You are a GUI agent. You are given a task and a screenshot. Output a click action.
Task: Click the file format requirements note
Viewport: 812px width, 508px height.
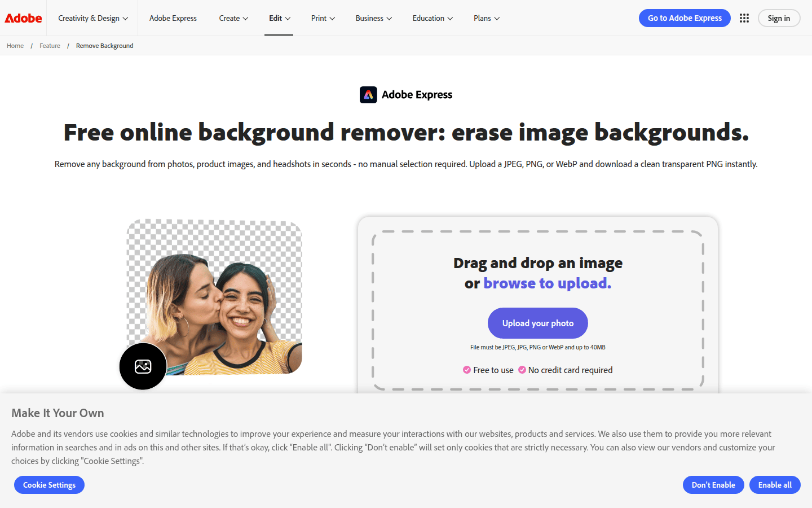click(x=538, y=347)
